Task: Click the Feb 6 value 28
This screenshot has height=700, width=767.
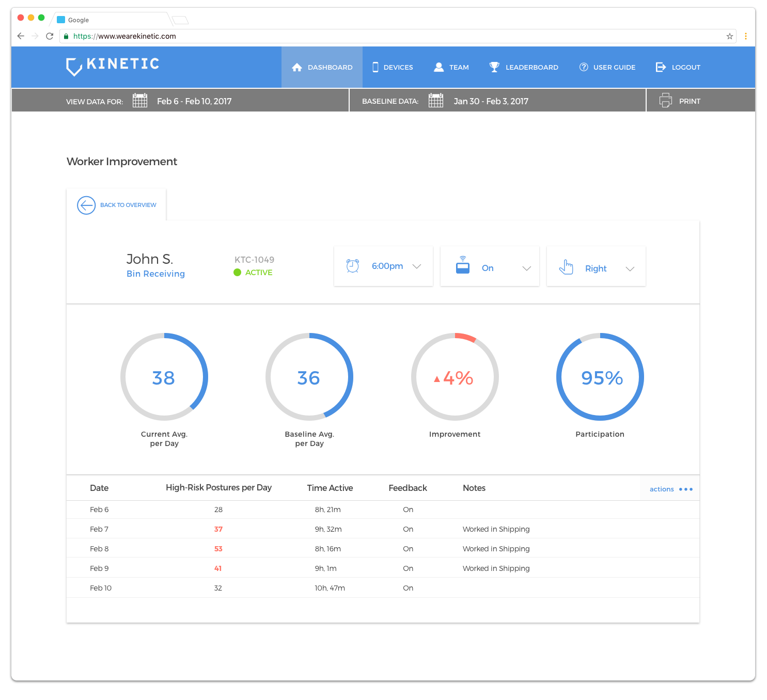Action: click(218, 510)
